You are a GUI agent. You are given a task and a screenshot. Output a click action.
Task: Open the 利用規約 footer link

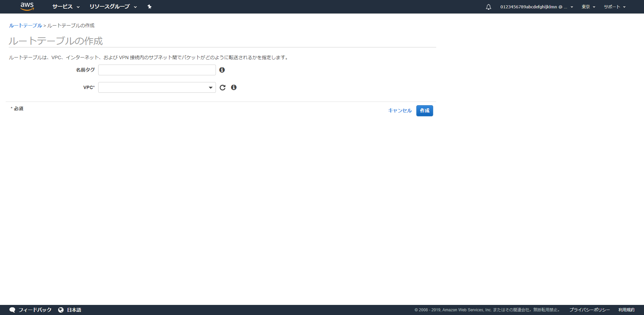pos(626,310)
